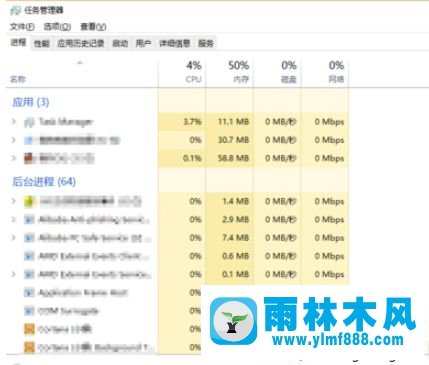The width and height of the screenshot is (429, 365).
Task: Expand the app row using 58.8 MB
Action: (x=14, y=158)
